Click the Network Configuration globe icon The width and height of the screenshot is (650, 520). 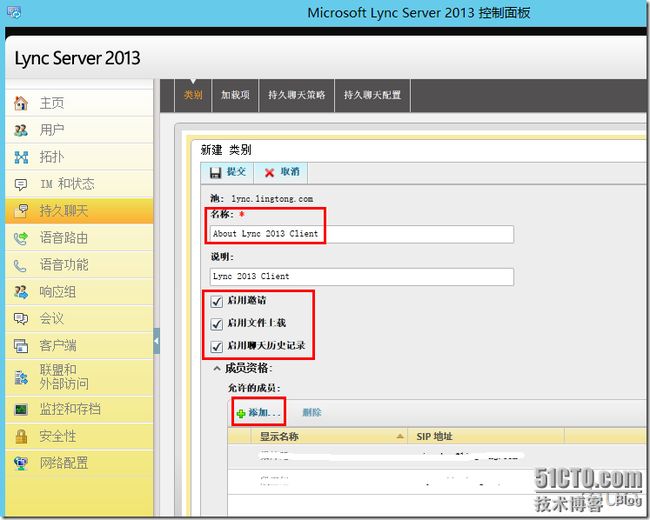(x=21, y=463)
